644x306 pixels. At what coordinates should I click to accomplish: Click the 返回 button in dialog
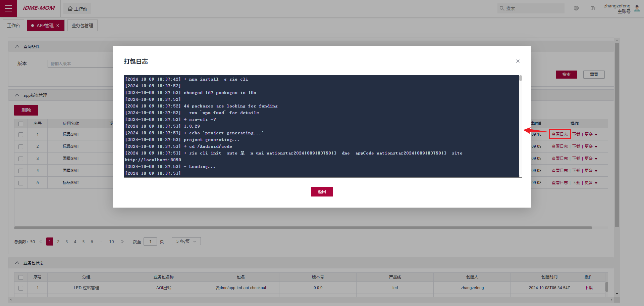(322, 192)
